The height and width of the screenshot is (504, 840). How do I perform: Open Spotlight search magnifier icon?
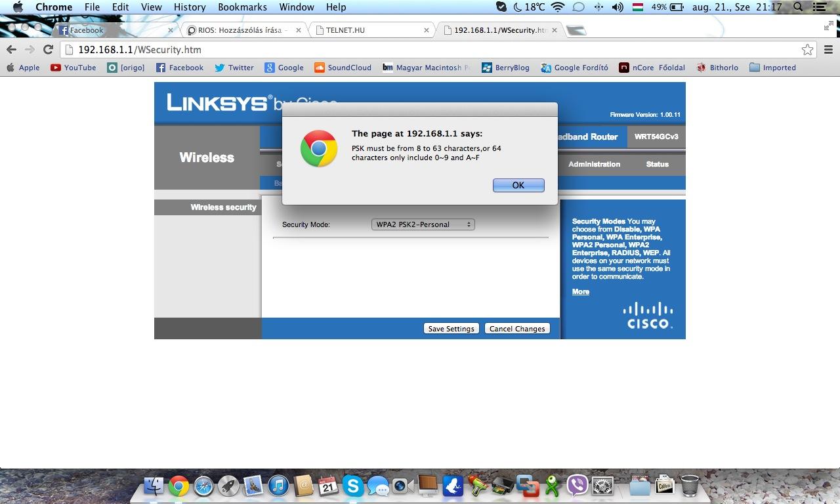(798, 7)
